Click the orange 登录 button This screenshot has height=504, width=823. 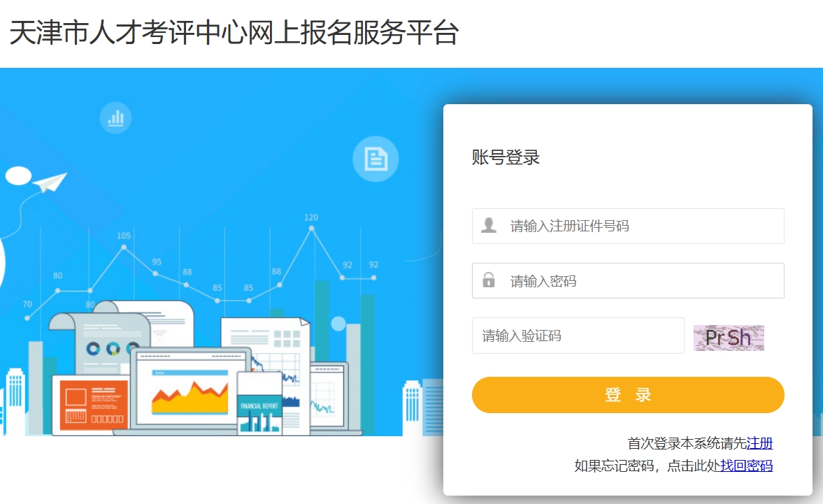(x=628, y=395)
